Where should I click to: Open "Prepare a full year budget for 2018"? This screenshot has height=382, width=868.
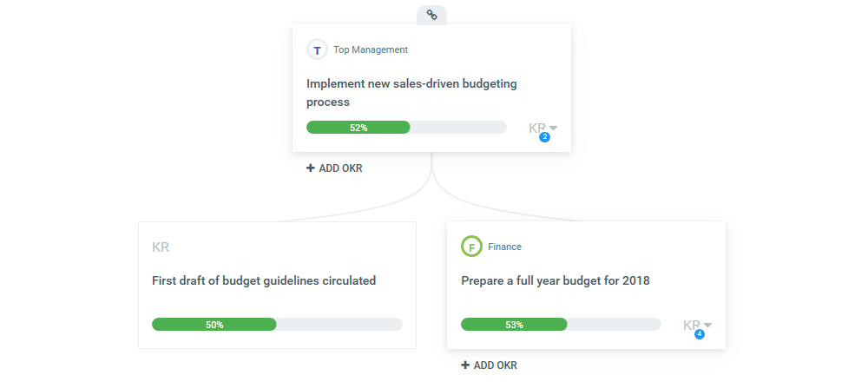556,280
